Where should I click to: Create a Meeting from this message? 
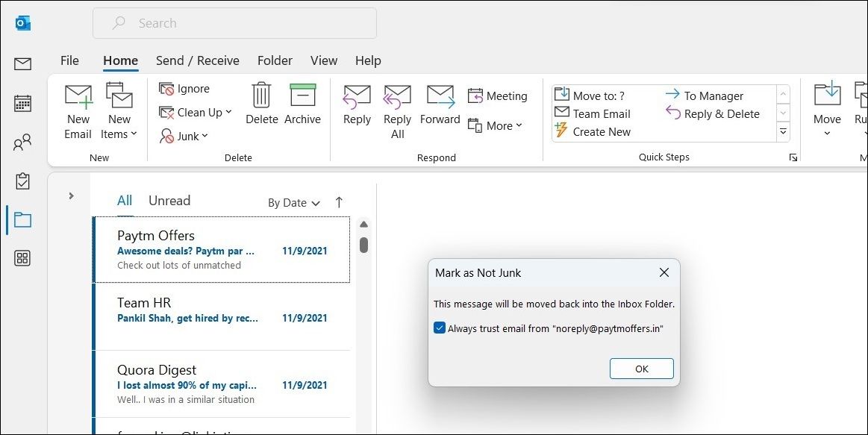[x=499, y=96]
